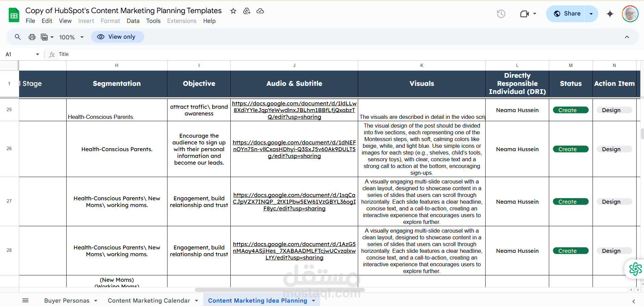Click the formula bar showing Title

(x=350, y=54)
